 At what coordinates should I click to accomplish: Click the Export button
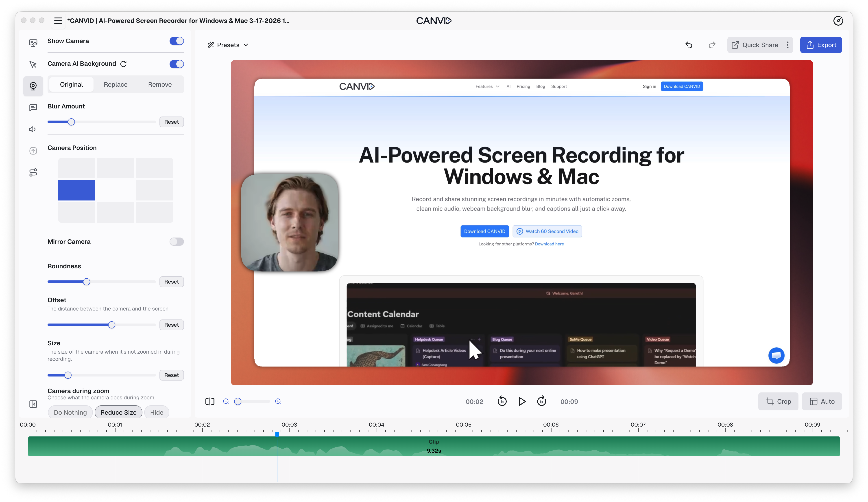[x=821, y=45]
